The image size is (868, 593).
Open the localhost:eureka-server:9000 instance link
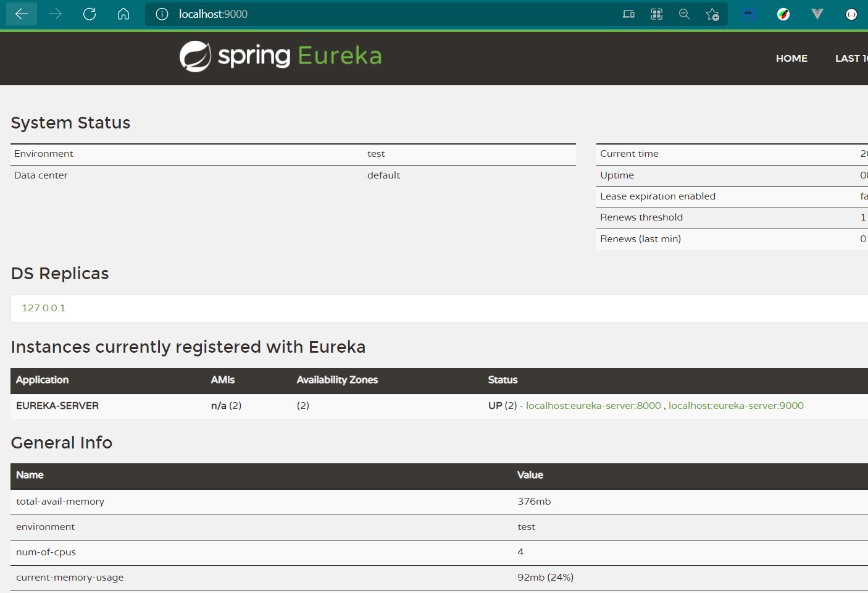point(736,406)
